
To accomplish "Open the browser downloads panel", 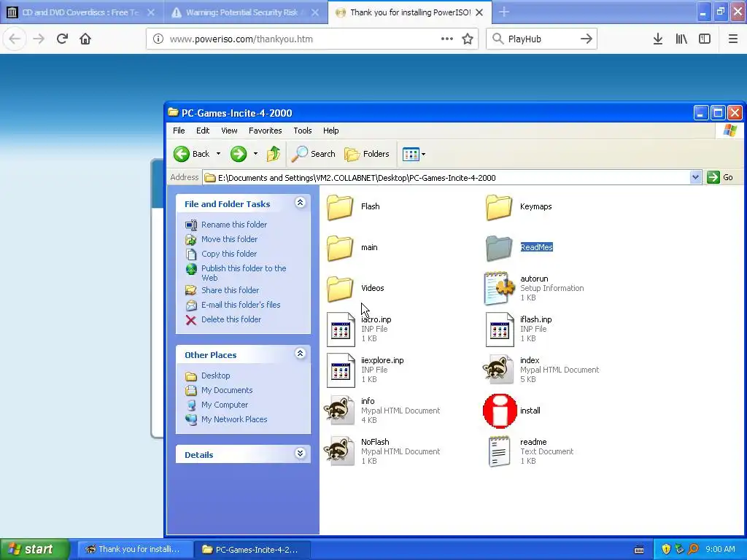I will tap(658, 39).
